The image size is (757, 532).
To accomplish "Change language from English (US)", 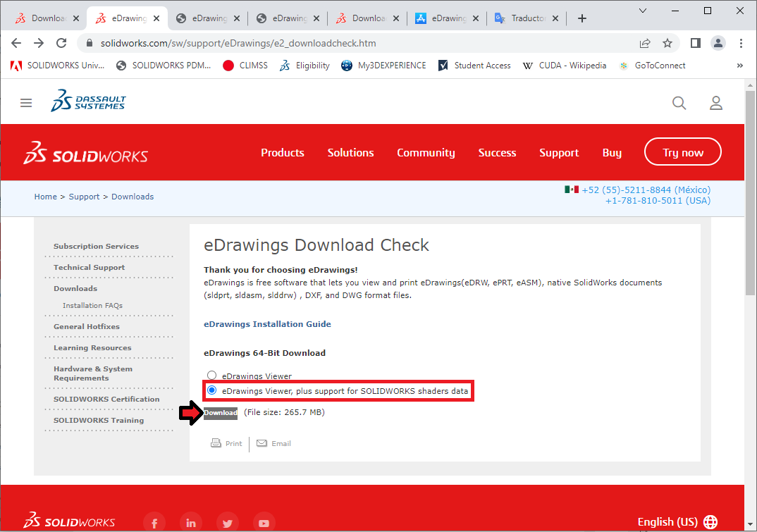I will (x=677, y=522).
